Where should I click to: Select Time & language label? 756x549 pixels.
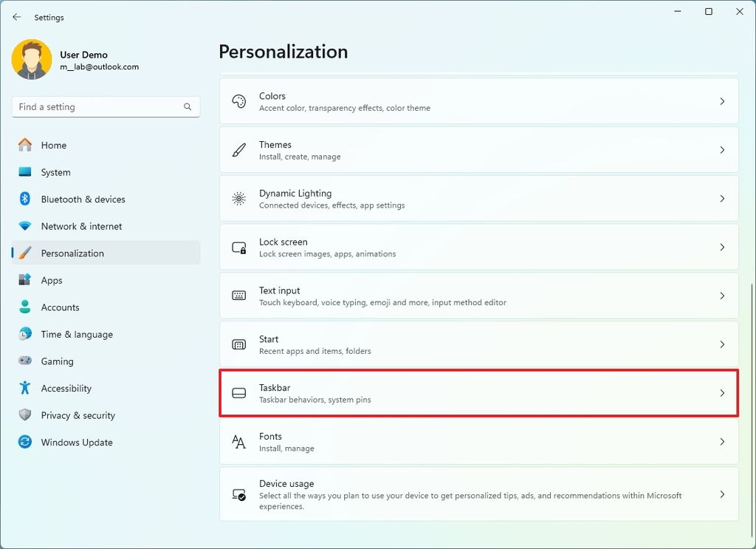(x=77, y=334)
